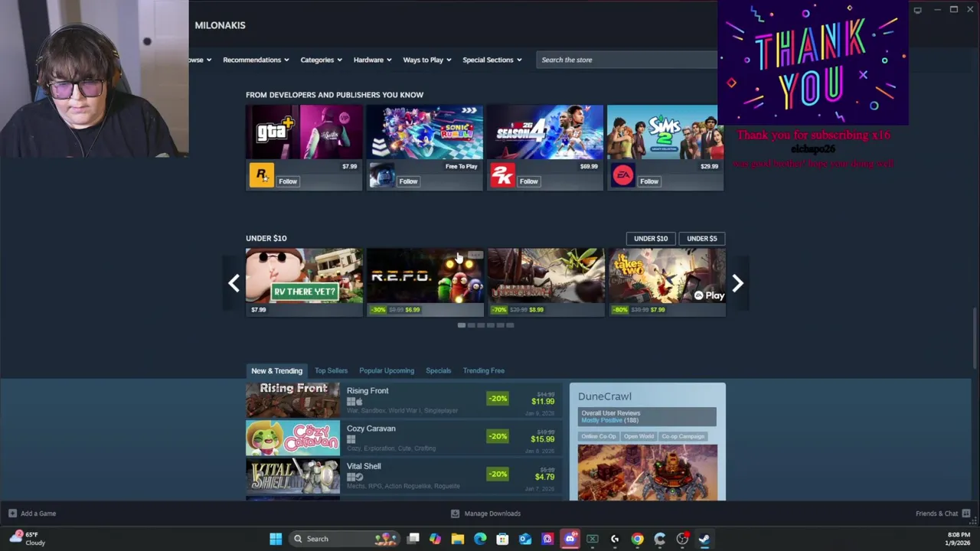Open Microsoft Store from the taskbar
Image resolution: width=980 pixels, height=551 pixels.
[x=502, y=539]
